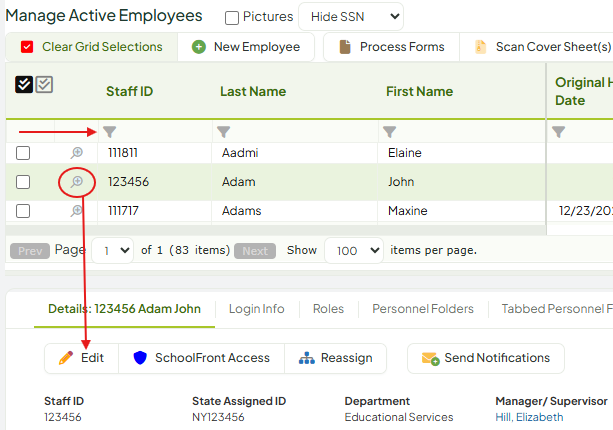Enable the Pictures checkbox
The height and width of the screenshot is (430, 613).
(232, 18)
